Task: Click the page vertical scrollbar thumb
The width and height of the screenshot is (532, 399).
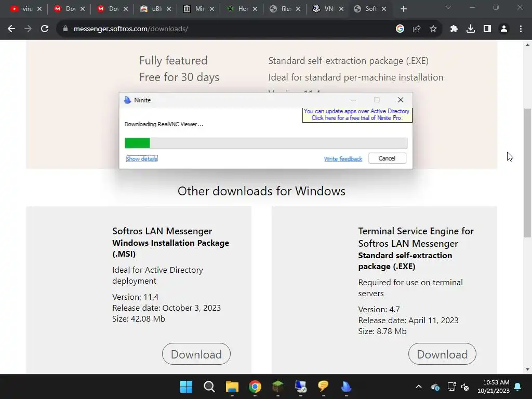Action: coord(527,173)
